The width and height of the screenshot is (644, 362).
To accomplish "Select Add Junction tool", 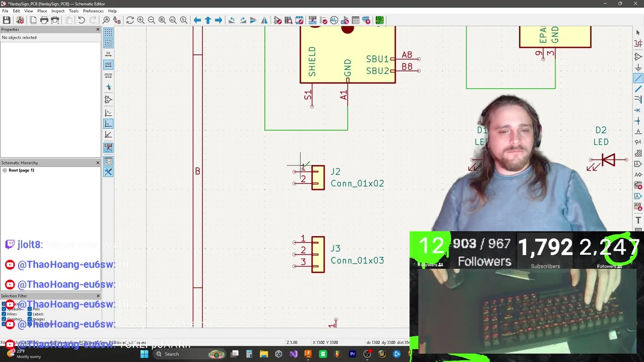I will [638, 121].
